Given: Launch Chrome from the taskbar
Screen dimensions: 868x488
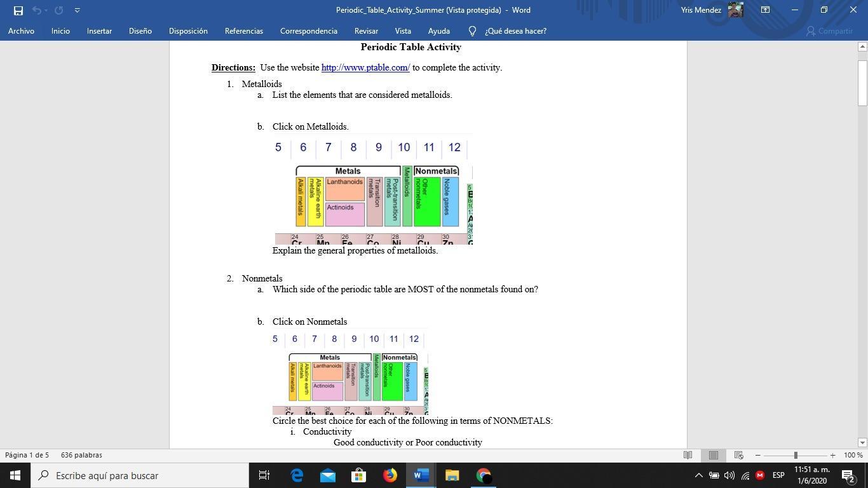Looking at the screenshot, I should tap(483, 475).
